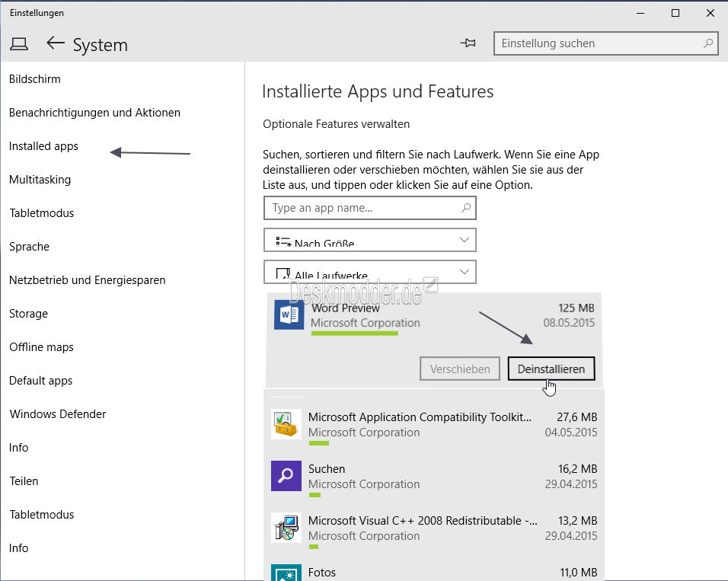Screen dimensions: 728x581
Task: Click the Fotos app icon
Action: (x=286, y=571)
